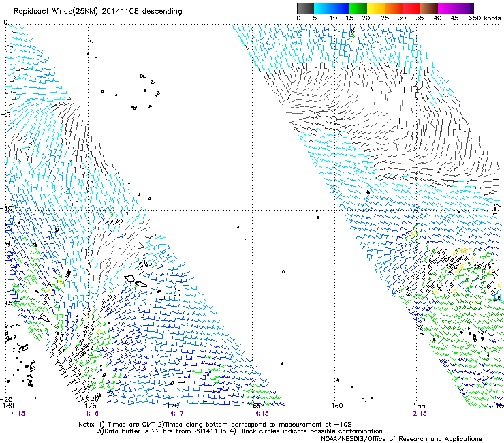The height and width of the screenshot is (443, 504).
Task: Click the '-5' latitude axis label
Action: point(7,115)
